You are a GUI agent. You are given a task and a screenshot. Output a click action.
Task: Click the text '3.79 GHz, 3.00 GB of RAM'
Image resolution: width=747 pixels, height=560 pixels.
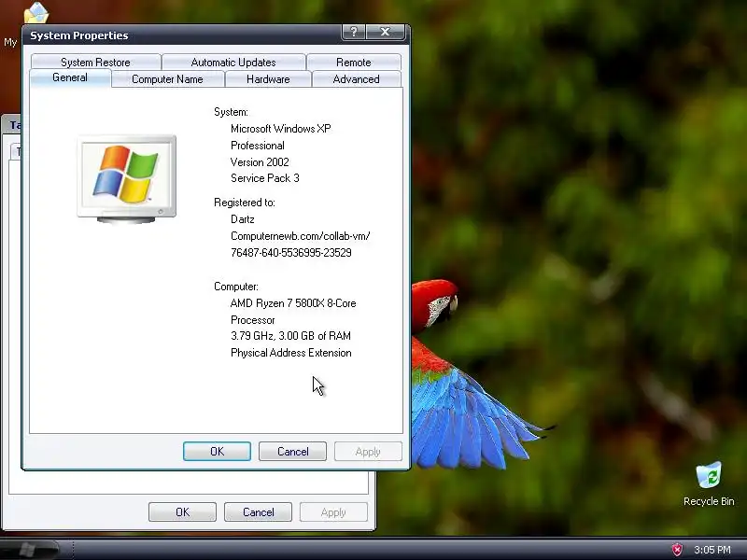coord(290,336)
